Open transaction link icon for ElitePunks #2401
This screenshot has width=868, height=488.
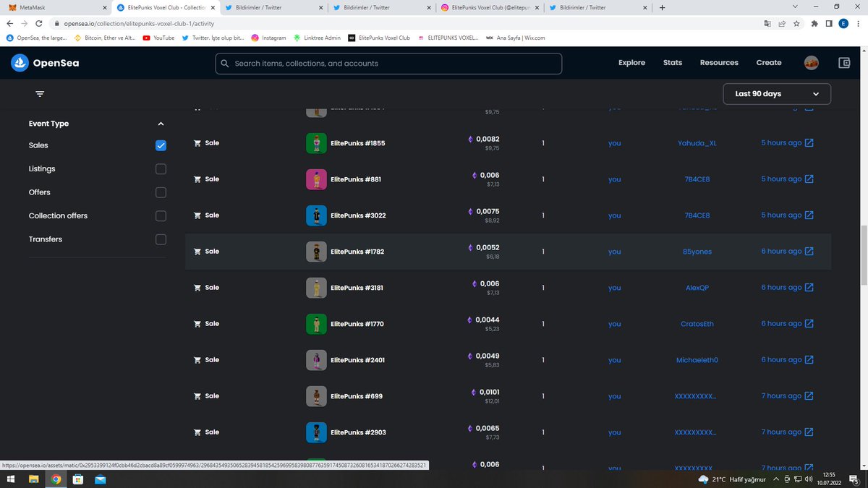(809, 360)
